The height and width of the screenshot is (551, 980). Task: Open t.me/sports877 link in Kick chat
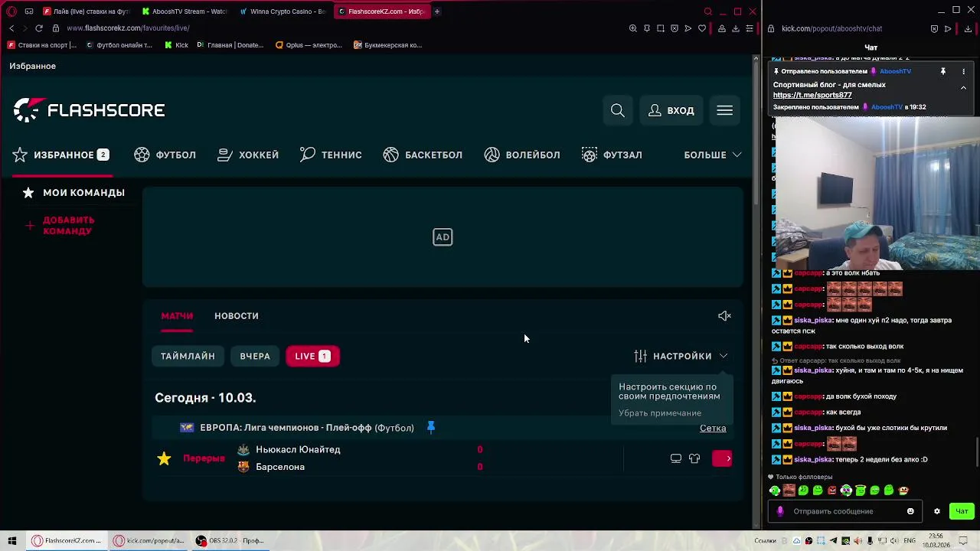point(812,95)
